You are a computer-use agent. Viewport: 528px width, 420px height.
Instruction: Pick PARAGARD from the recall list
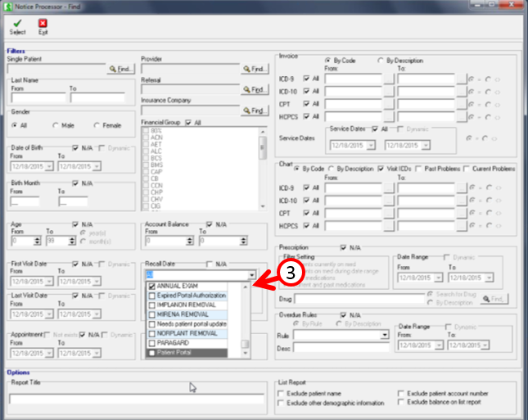151,343
